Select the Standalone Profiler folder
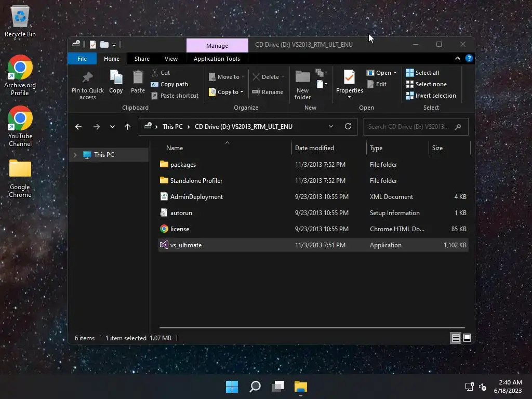532x399 pixels. (313, 180)
